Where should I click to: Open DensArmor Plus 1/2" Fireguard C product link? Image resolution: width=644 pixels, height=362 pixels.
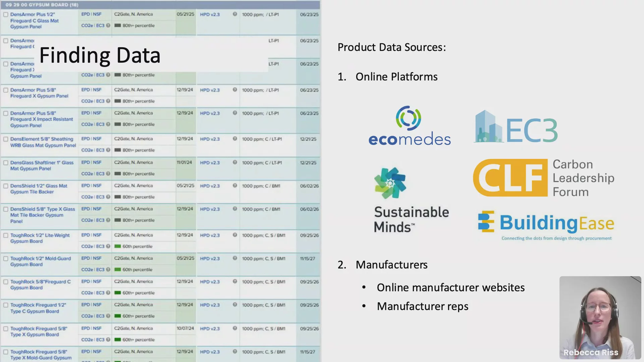tap(34, 20)
